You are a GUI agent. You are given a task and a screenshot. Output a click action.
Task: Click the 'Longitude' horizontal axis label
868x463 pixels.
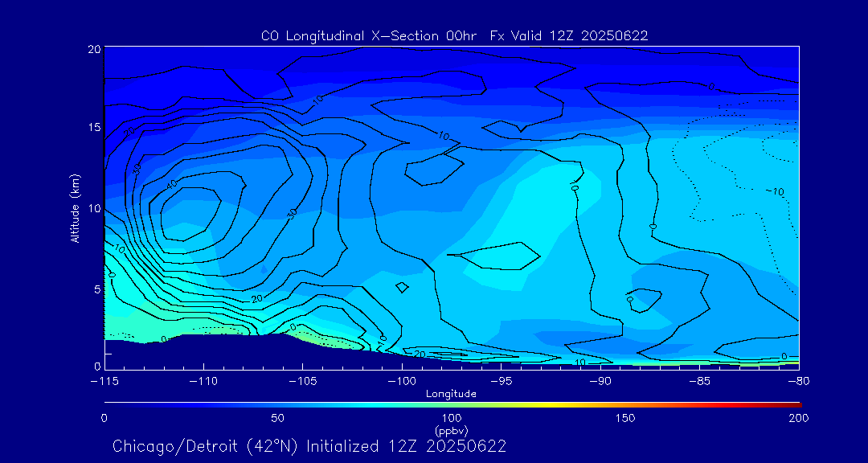(451, 394)
